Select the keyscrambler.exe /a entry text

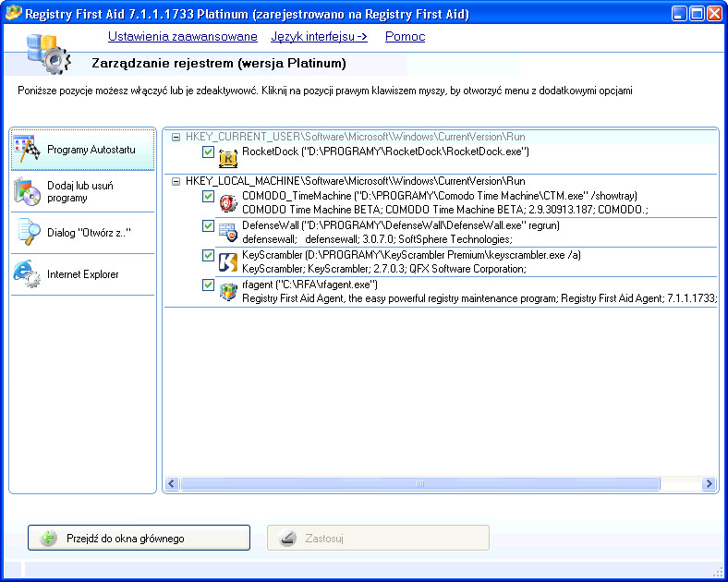pyautogui.click(x=411, y=255)
